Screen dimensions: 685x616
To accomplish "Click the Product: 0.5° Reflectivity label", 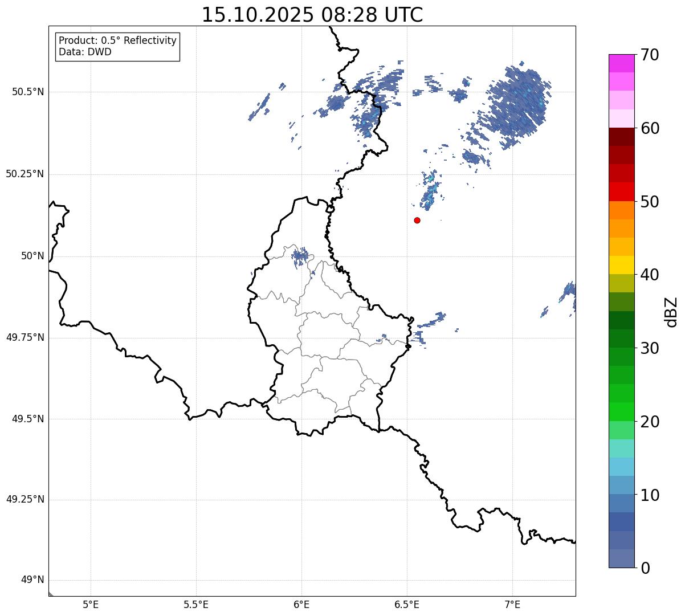I will tap(118, 40).
